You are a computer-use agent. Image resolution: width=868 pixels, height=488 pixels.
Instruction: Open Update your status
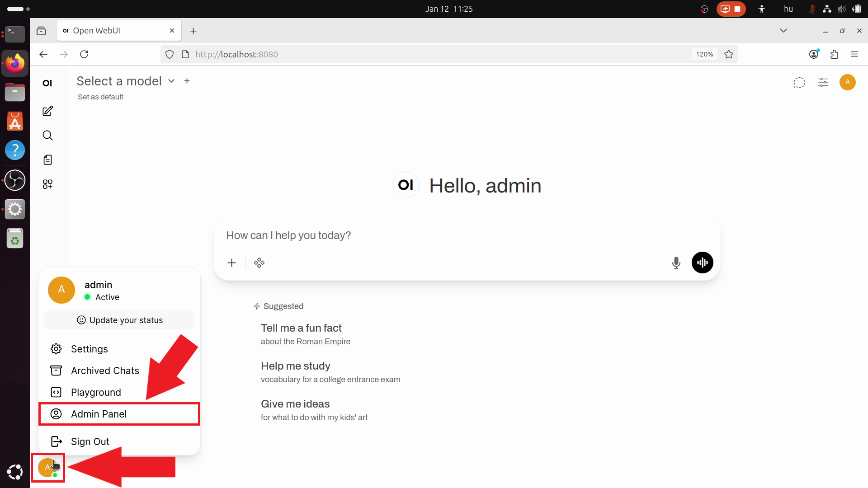(119, 320)
